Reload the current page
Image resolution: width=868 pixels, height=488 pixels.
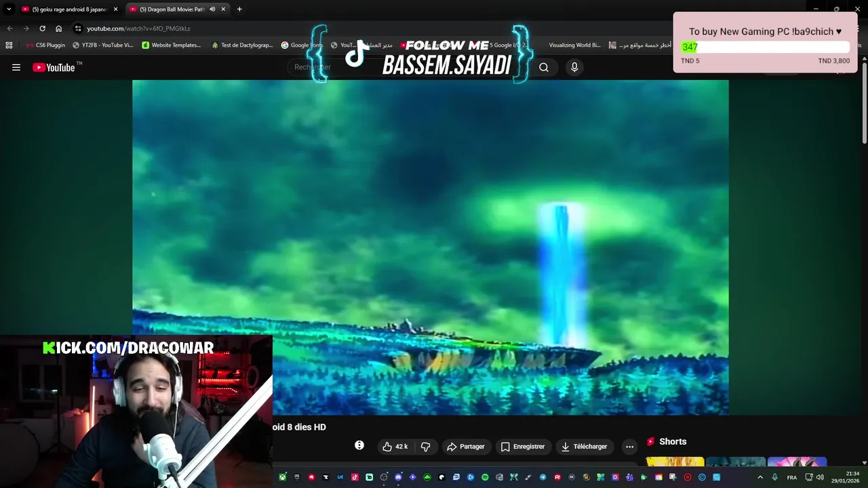click(x=42, y=28)
